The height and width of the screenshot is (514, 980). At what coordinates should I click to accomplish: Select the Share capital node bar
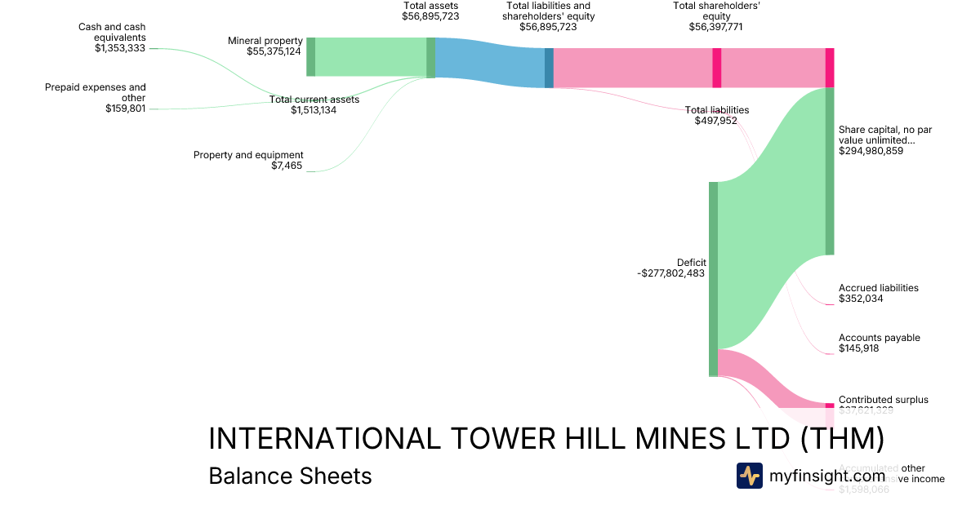point(830,171)
